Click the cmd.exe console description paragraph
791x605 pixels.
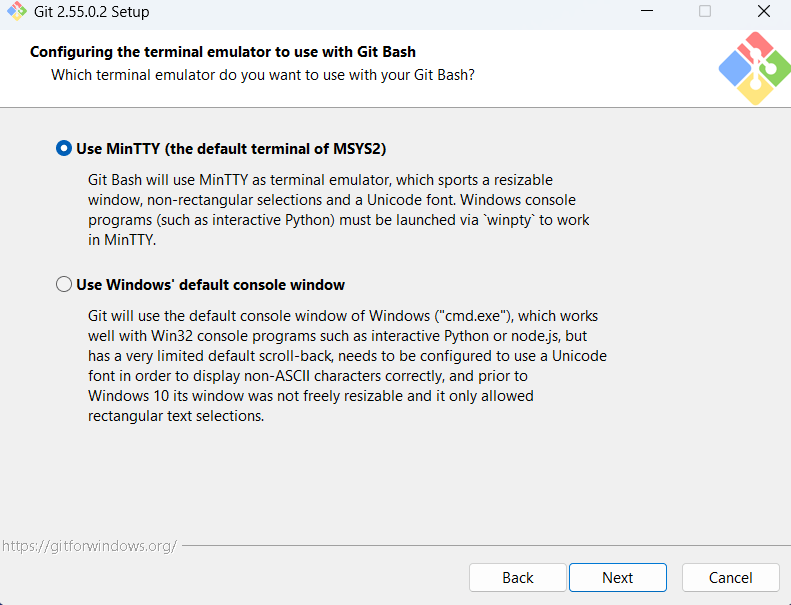pyautogui.click(x=347, y=366)
